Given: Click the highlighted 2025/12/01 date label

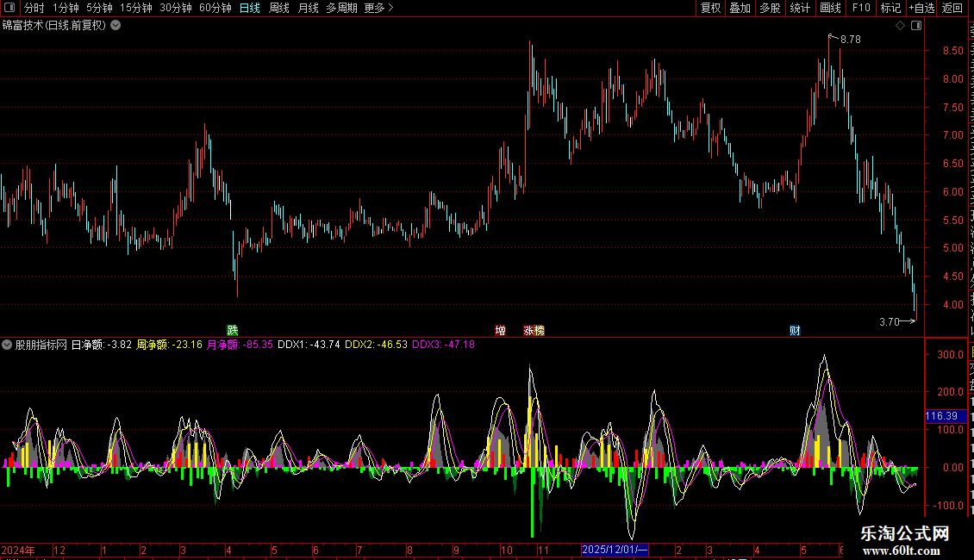Looking at the screenshot, I should (615, 550).
